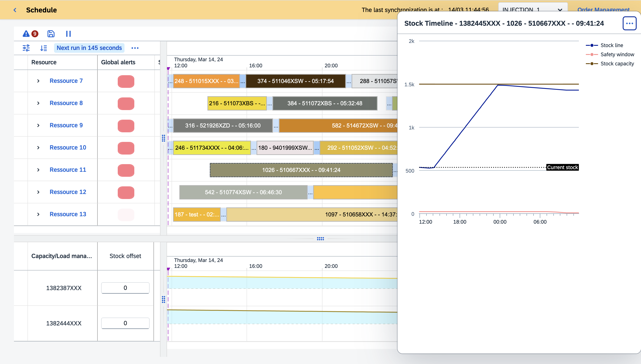Click the Capacity/Load mana... column header
Screen dimensions: 641x364
[63, 256]
